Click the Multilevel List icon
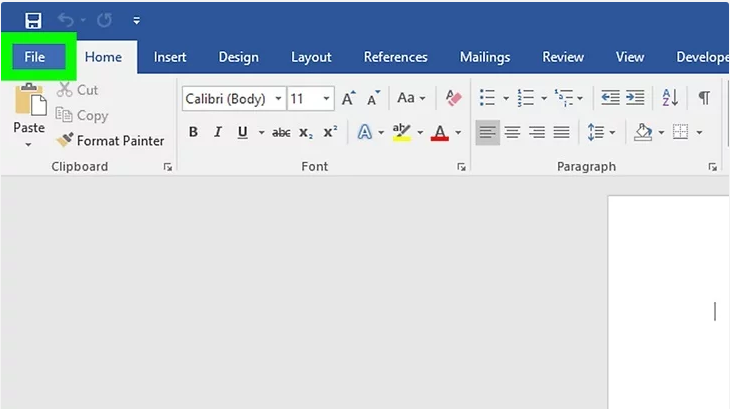The image size is (730, 409). click(564, 98)
